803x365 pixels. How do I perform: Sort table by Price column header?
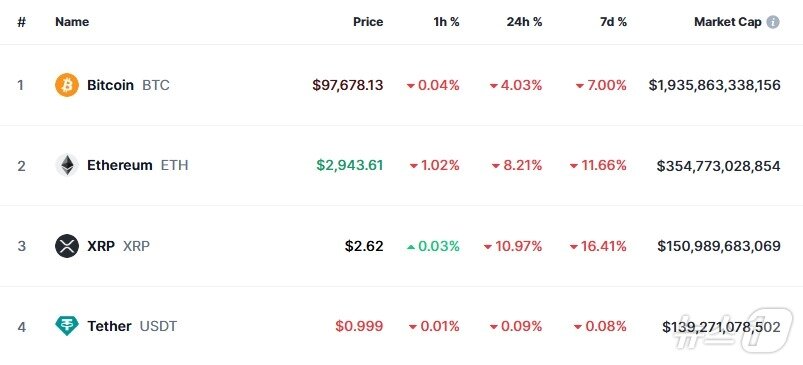(368, 22)
